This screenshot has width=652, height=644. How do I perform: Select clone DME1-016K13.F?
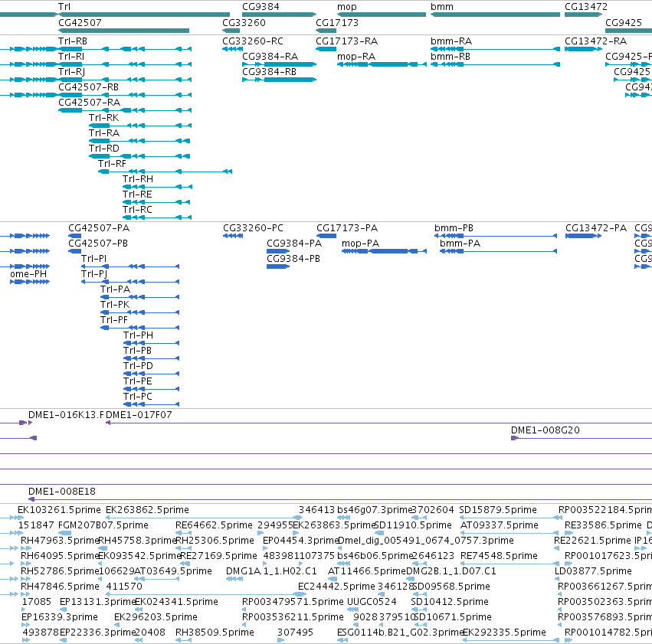click(66, 415)
